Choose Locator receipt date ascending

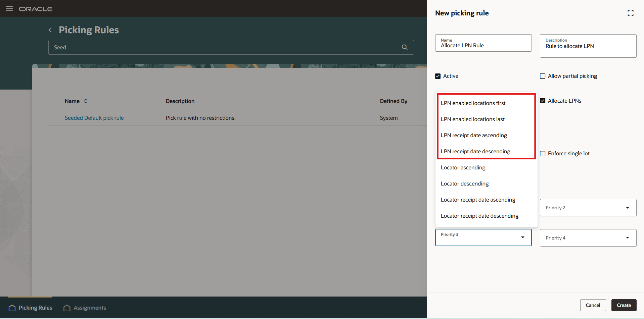pos(486,200)
